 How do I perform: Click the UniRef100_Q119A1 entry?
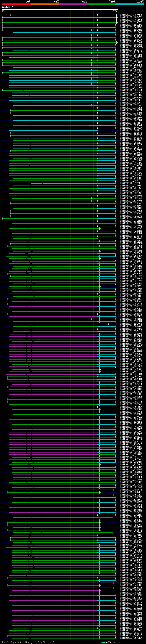click(131, 32)
